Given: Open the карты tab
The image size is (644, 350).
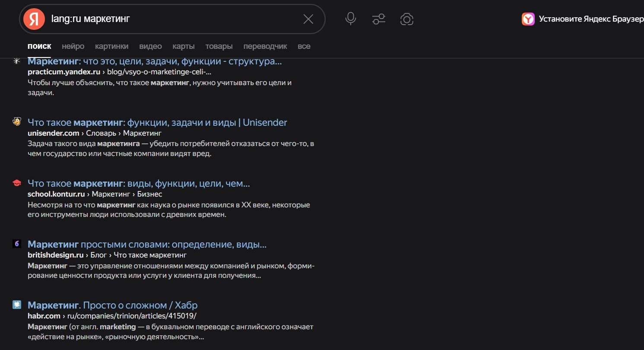Looking at the screenshot, I should (184, 46).
